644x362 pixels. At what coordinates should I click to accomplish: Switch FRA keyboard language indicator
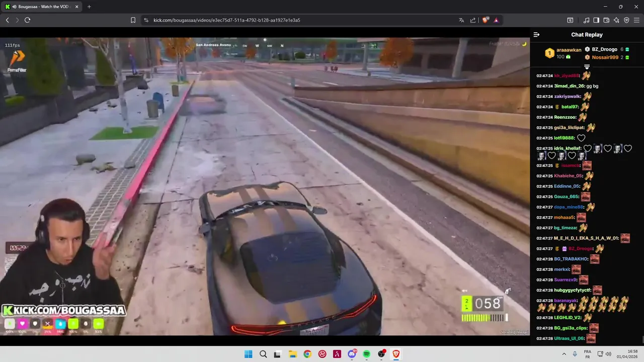588,354
